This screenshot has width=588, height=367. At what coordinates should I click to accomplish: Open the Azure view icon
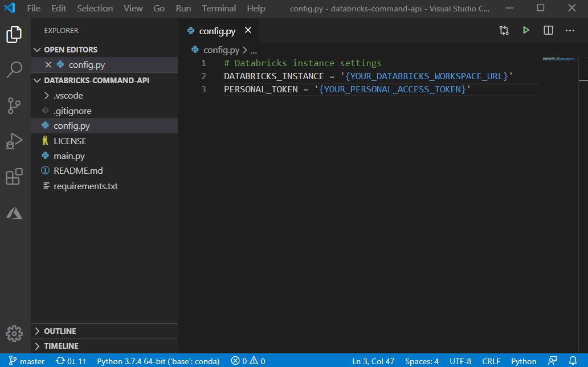click(14, 213)
